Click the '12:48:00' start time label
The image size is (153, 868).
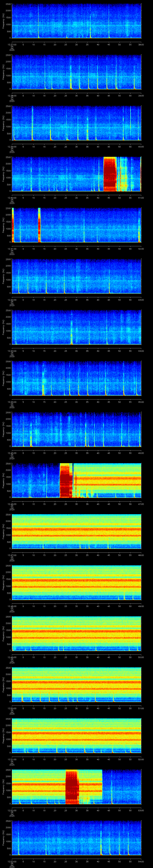tap(12, 606)
